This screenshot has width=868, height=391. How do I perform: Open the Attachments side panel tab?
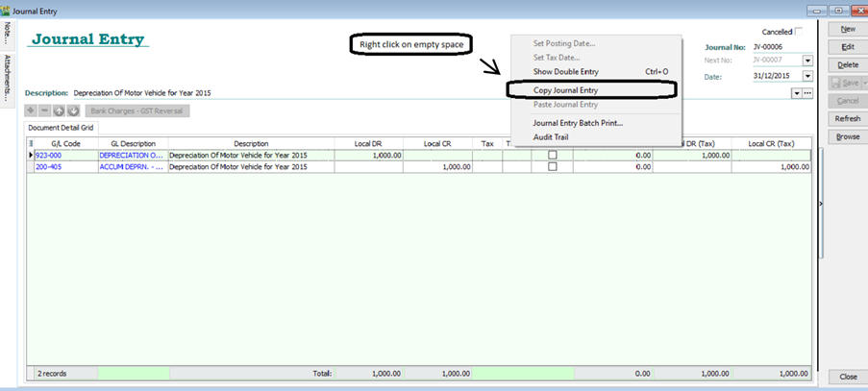(8, 77)
